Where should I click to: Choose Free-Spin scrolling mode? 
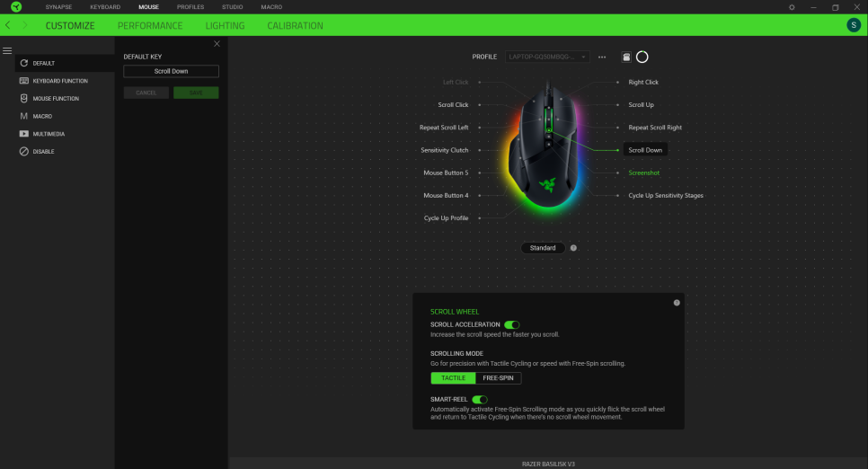click(498, 378)
